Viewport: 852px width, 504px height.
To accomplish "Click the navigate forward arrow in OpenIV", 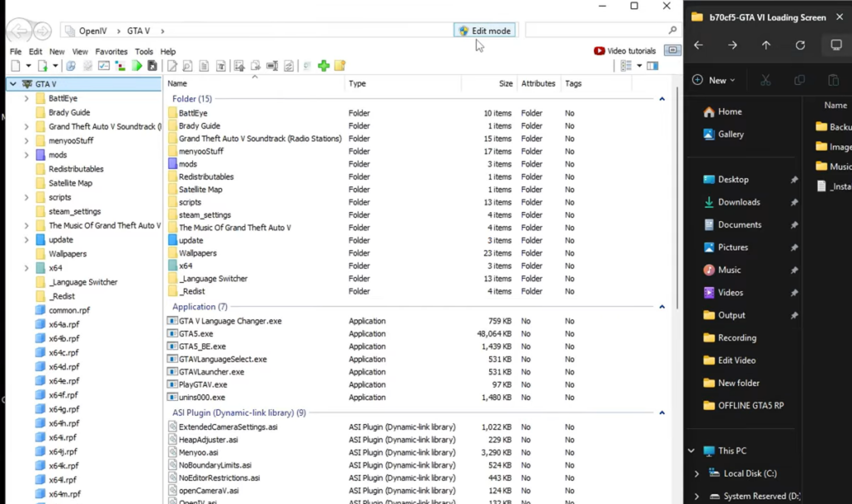I will click(x=42, y=31).
